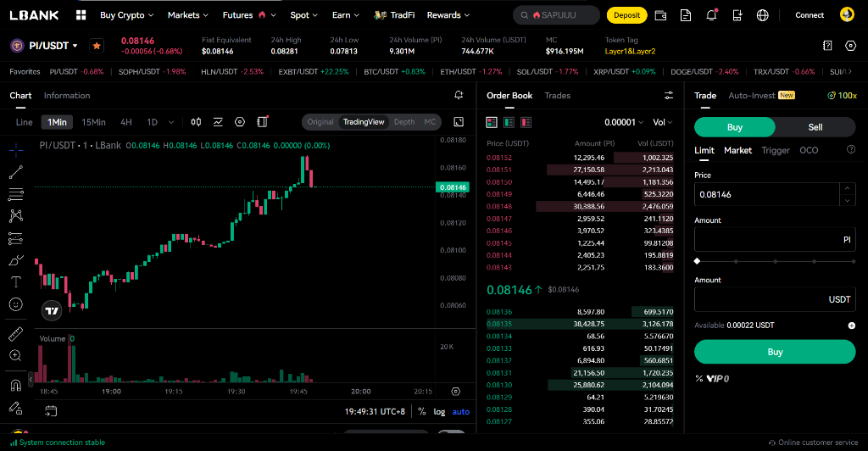Open candlestick chart type icon
Screen dimensions: 868x451
click(196, 122)
